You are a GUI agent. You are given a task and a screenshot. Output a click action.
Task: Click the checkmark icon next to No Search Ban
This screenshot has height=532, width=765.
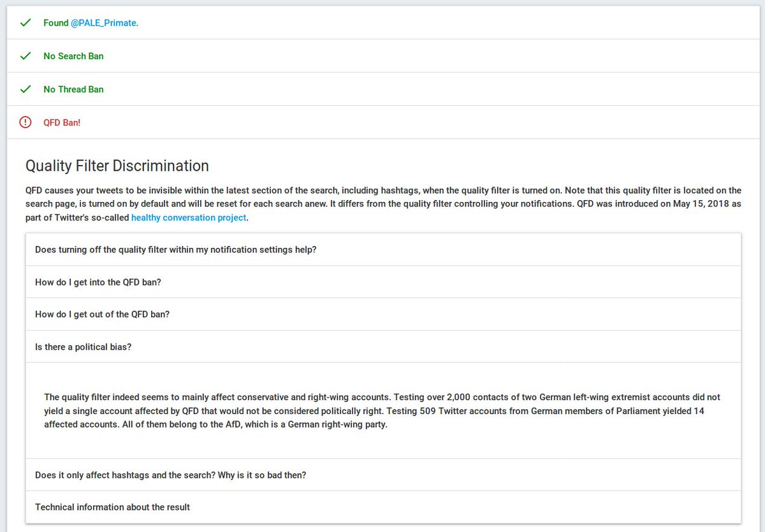pos(25,56)
